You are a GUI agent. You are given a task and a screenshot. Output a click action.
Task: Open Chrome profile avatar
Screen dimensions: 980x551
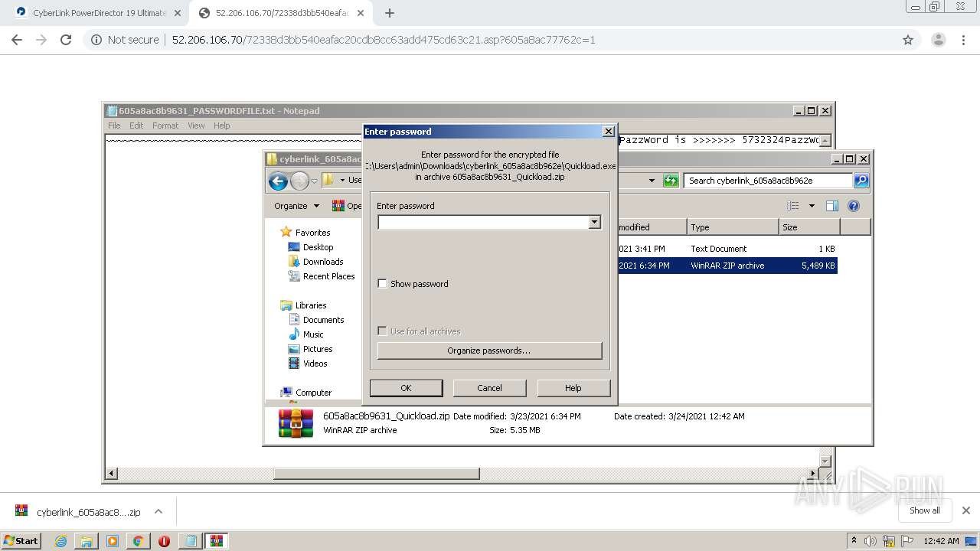938,40
